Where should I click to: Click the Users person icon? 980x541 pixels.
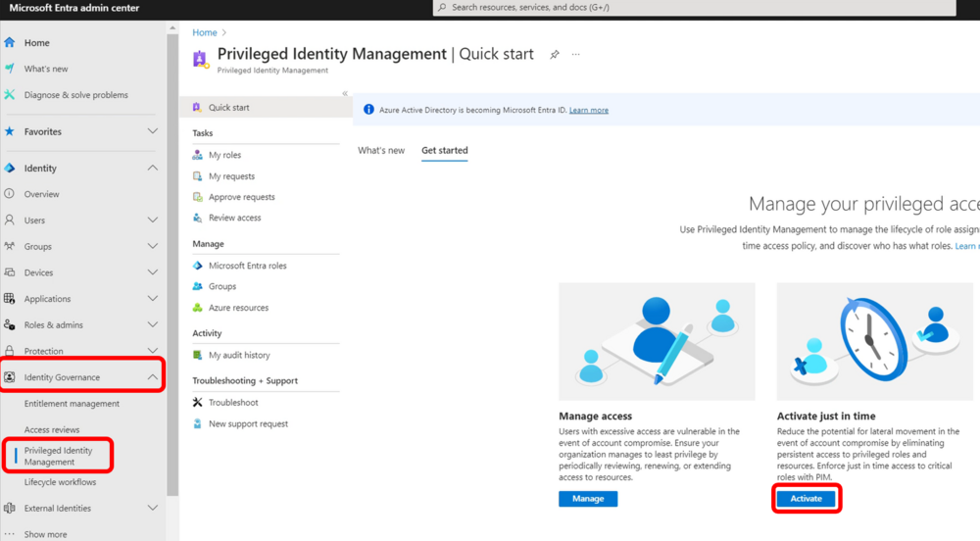(x=10, y=220)
